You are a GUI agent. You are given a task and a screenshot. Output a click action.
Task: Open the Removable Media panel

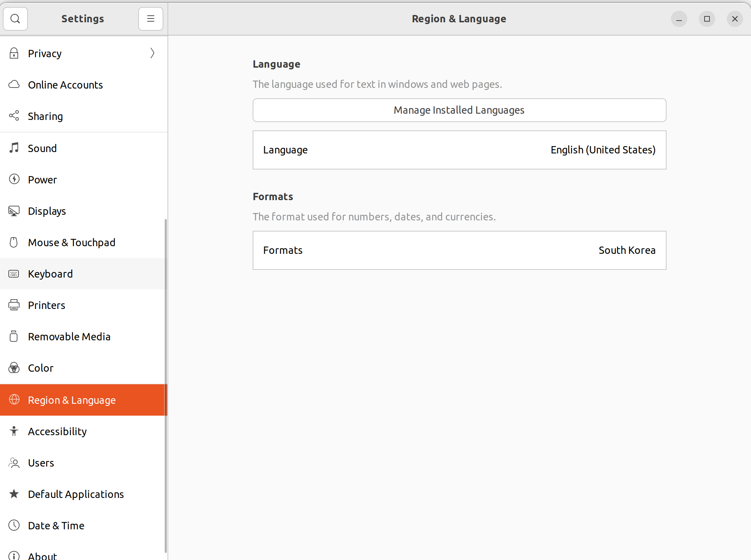[x=84, y=336]
